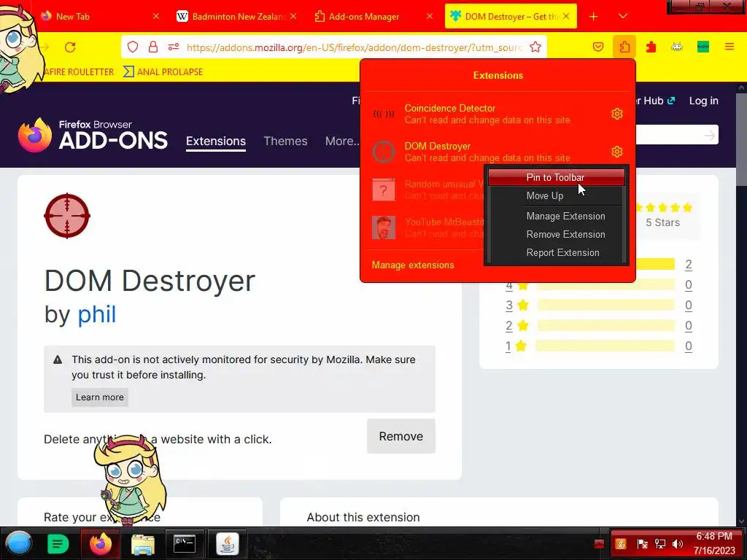This screenshot has width=747, height=560.
Task: Open author phil's profile link
Action: [x=97, y=314]
